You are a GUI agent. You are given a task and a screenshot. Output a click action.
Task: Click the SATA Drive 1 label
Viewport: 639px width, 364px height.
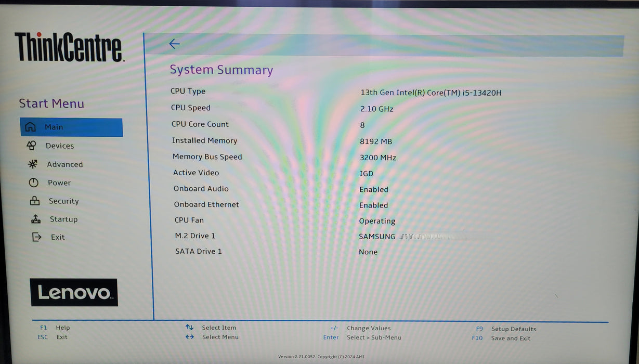pos(199,251)
